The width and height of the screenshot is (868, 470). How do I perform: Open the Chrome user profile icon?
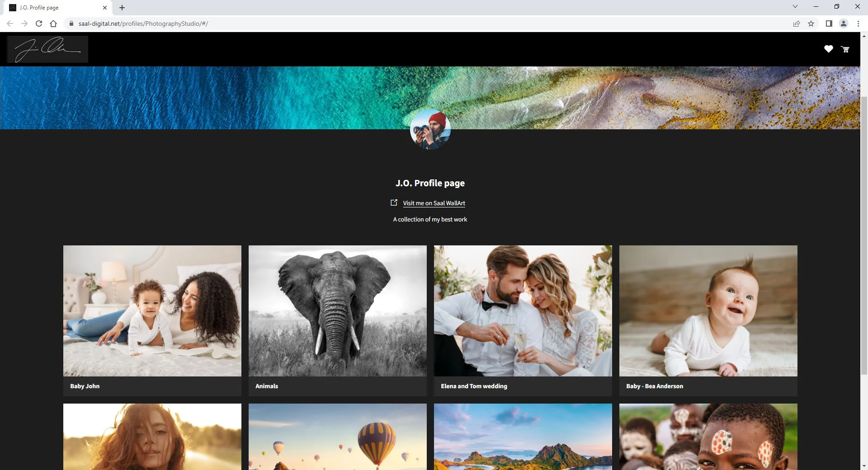843,23
